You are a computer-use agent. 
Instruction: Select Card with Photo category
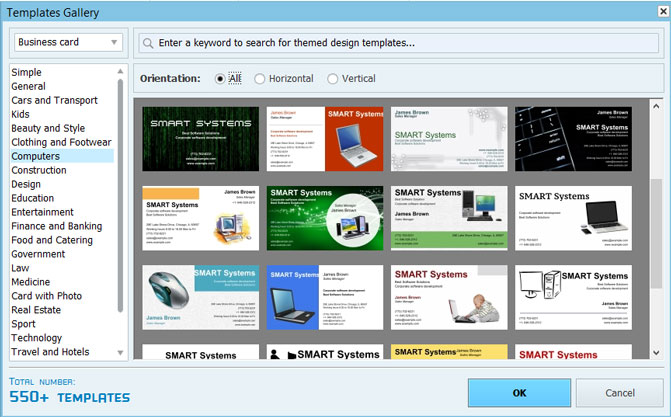click(x=46, y=296)
